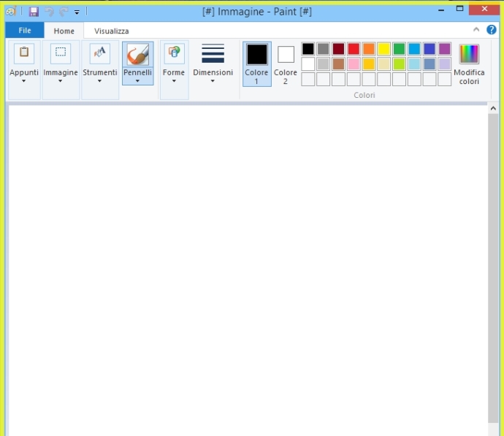
Task: Pick the indigo color swatch
Action: coord(429,49)
